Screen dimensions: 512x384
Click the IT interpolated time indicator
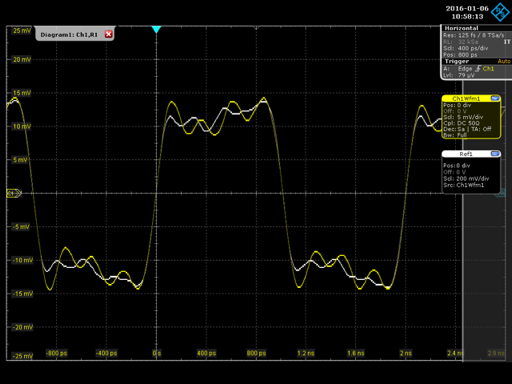click(507, 42)
